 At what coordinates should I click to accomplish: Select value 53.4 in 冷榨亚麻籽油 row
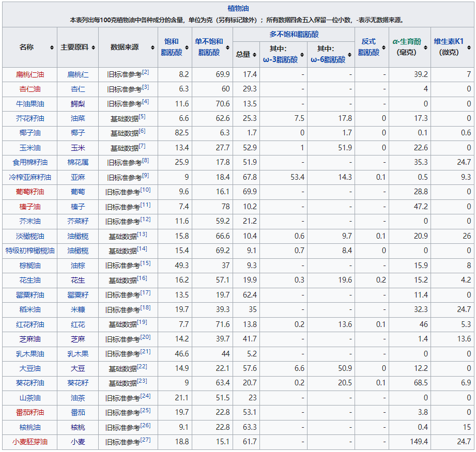[x=298, y=177]
